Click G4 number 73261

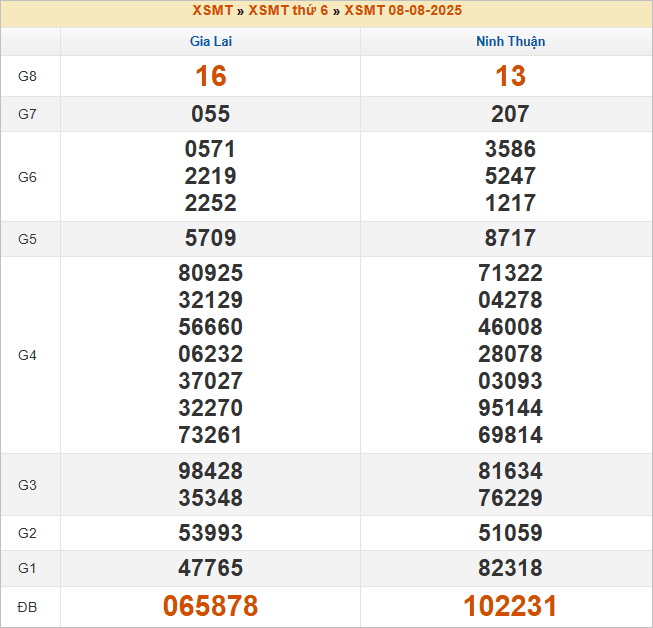(x=211, y=435)
